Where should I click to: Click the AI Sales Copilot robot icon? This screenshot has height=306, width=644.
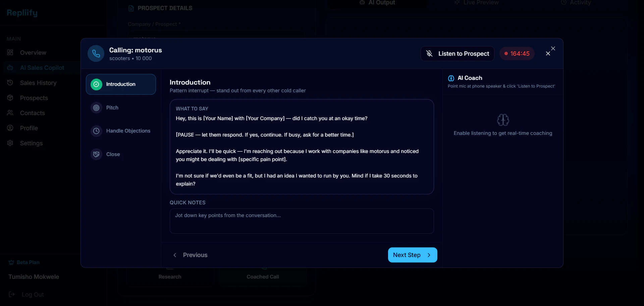[x=10, y=67]
